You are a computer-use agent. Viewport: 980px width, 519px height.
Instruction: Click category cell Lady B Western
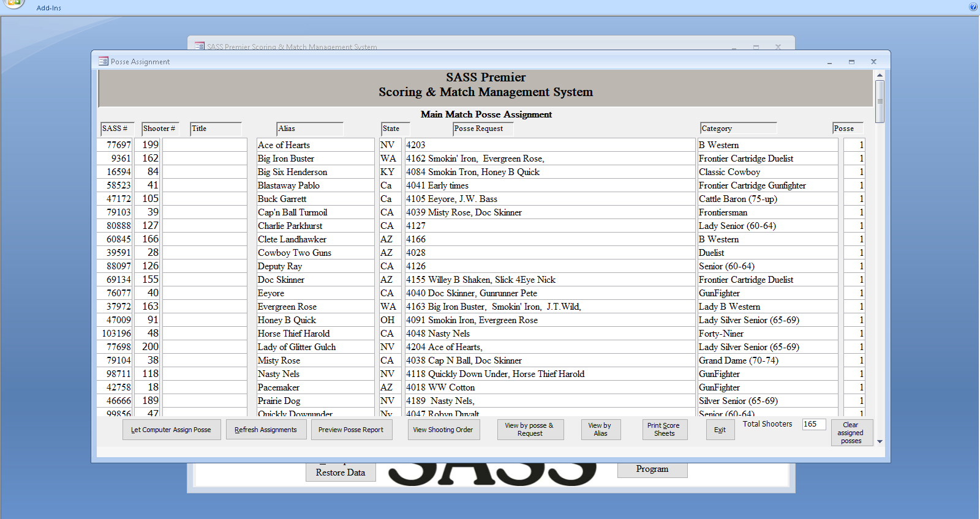767,307
